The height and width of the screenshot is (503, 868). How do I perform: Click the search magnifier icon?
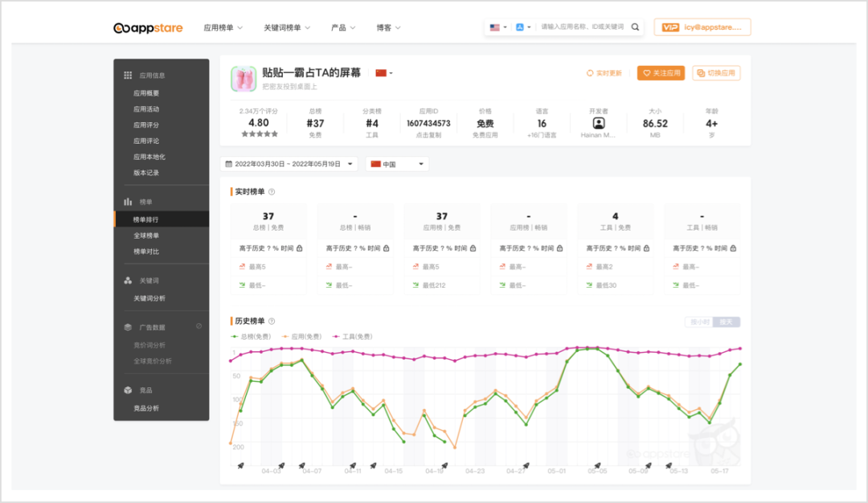point(635,27)
